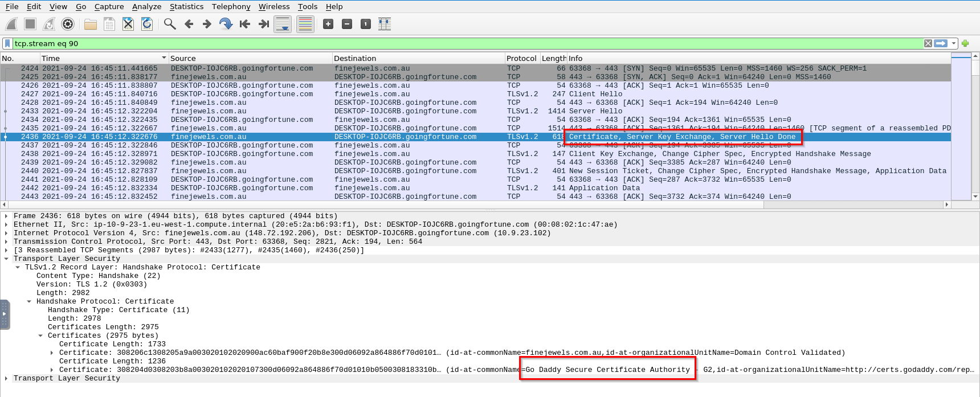Click the go to specific packet arrow
The image size is (980, 397).
click(226, 24)
